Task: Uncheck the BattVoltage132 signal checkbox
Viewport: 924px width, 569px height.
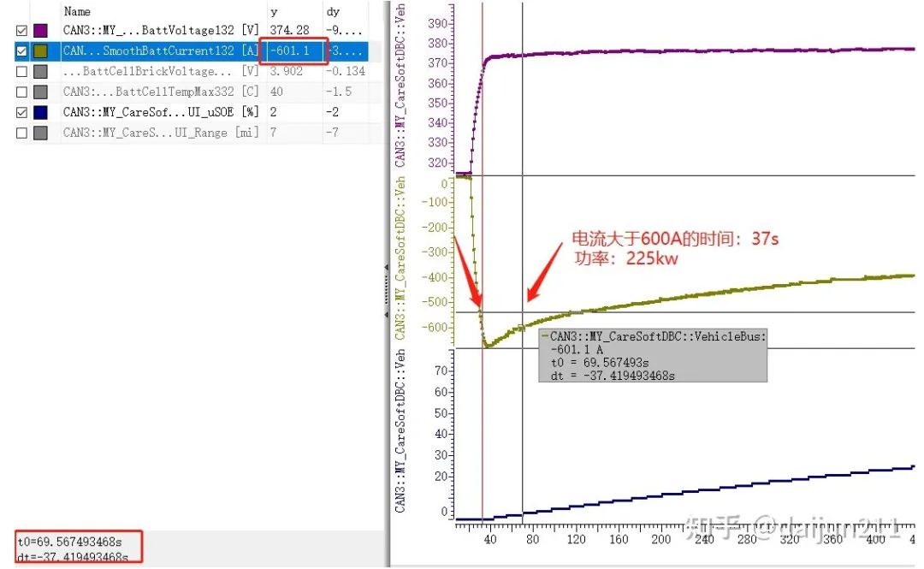Action: [21, 30]
